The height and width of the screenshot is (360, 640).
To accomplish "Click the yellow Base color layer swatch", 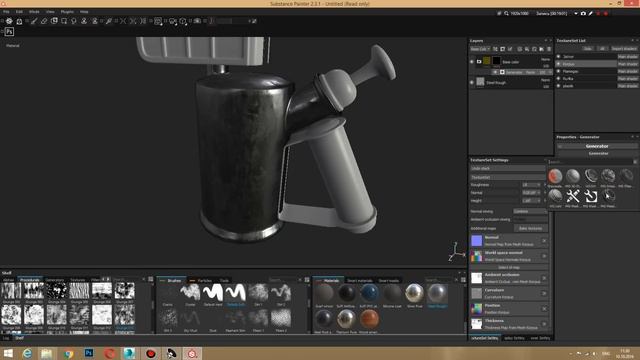I will point(487,61).
